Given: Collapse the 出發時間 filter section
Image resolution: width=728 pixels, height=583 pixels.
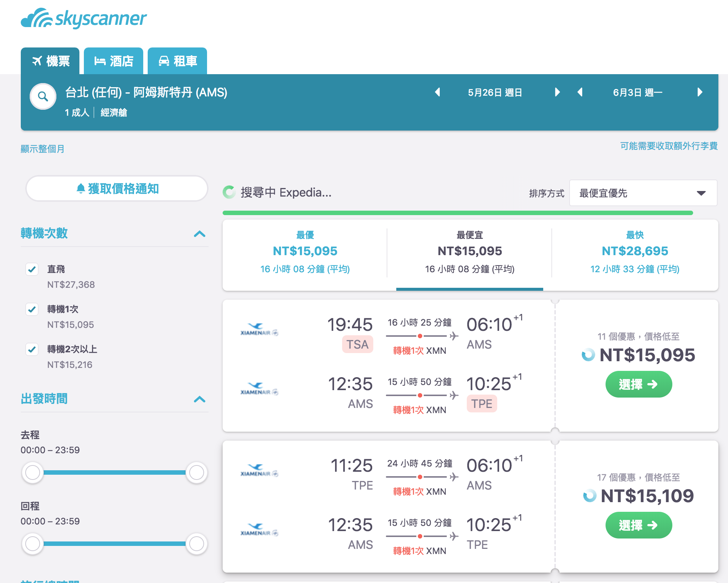Looking at the screenshot, I should [x=200, y=399].
